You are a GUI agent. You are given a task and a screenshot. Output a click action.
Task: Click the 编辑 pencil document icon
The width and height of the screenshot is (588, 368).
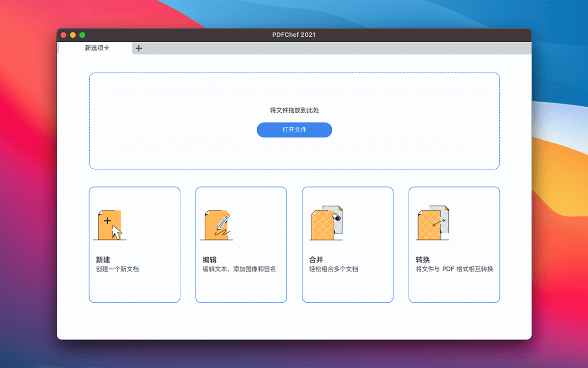coord(216,225)
